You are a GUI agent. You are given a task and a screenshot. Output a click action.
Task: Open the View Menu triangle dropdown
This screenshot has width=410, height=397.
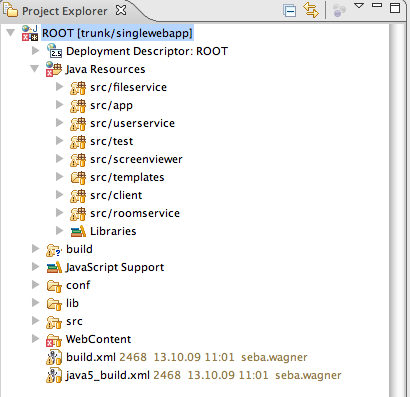pos(359,6)
